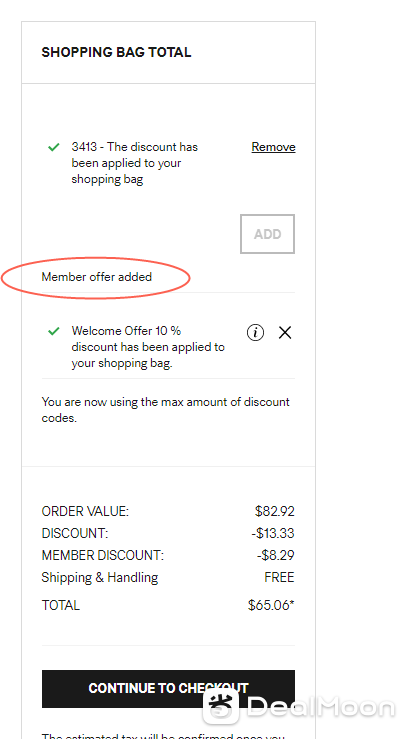This screenshot has height=739, width=415.
Task: Click the total amount $65.06
Action: coord(271,605)
